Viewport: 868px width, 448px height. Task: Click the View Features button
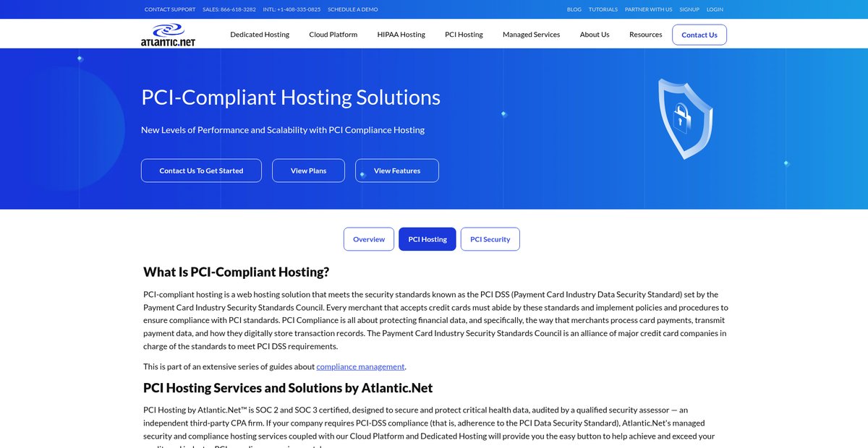tap(397, 171)
